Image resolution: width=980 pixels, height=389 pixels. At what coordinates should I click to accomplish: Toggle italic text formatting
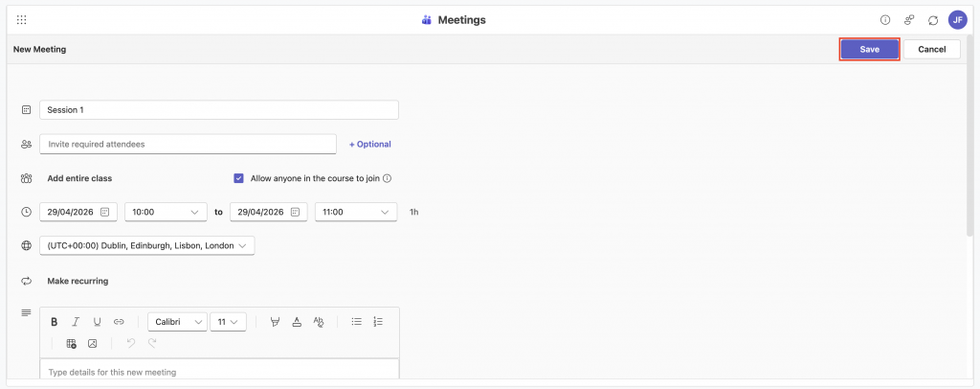click(76, 322)
